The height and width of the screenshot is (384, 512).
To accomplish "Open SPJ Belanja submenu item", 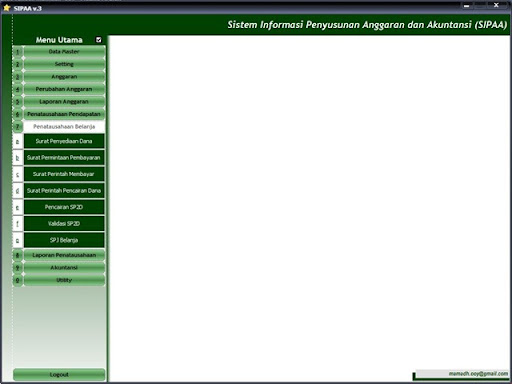I will click(64, 240).
